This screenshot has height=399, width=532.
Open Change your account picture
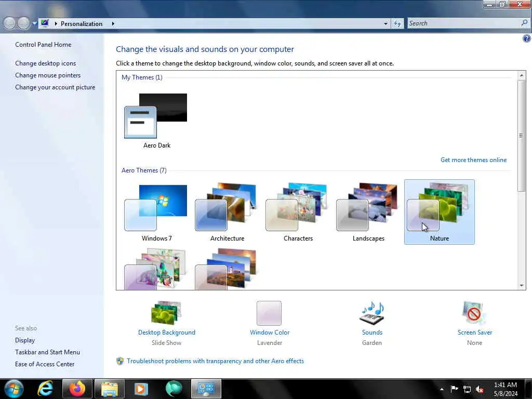pos(55,87)
